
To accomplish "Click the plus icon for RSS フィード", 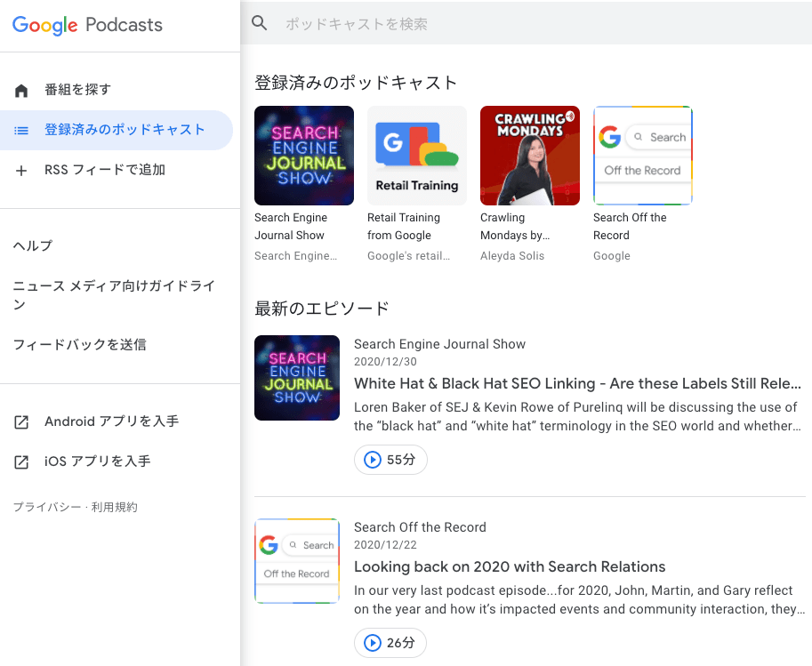I will (21, 171).
